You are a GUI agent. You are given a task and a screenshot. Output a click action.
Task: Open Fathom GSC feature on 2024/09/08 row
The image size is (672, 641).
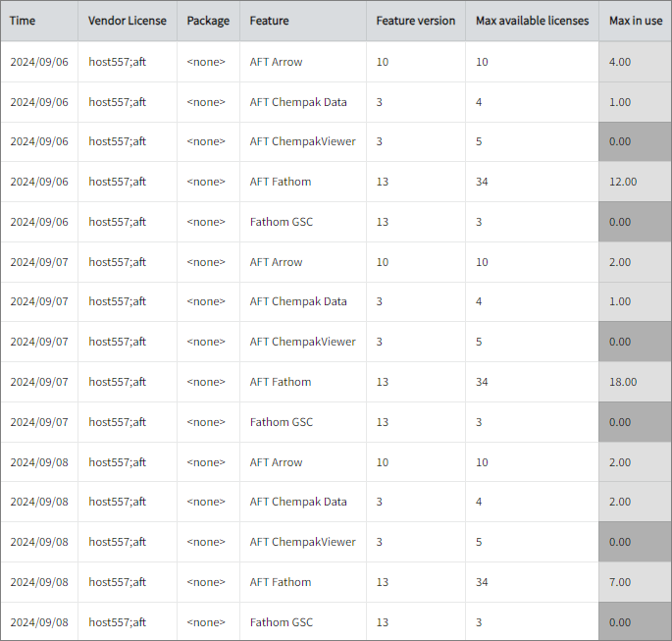pyautogui.click(x=281, y=622)
